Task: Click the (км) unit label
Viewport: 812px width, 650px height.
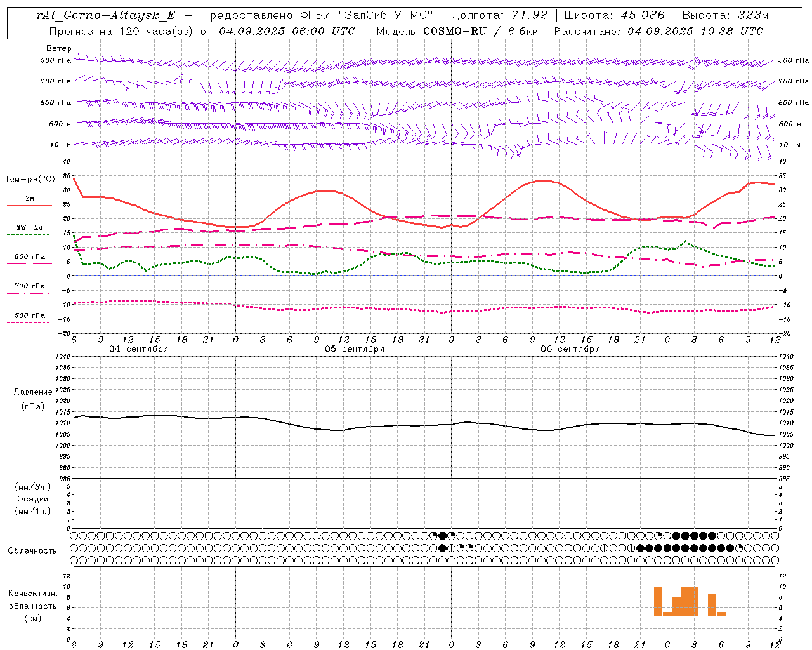Action: tap(33, 618)
